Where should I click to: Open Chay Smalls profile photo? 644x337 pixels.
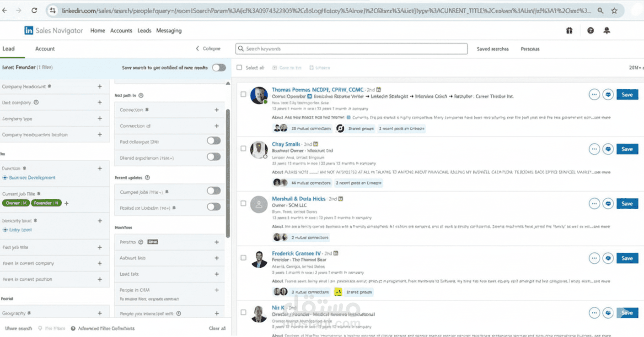(x=259, y=150)
